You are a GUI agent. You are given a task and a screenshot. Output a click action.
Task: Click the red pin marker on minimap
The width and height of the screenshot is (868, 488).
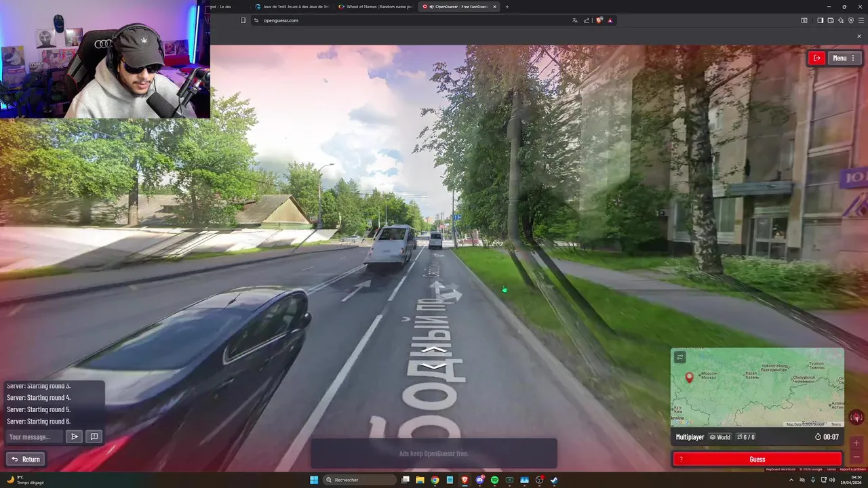click(690, 378)
